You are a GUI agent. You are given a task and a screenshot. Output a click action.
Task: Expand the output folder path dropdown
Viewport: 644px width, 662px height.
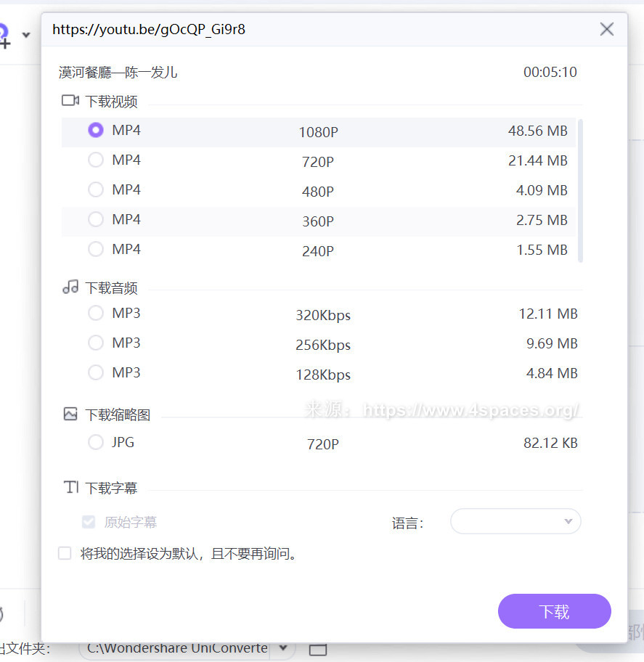point(283,647)
